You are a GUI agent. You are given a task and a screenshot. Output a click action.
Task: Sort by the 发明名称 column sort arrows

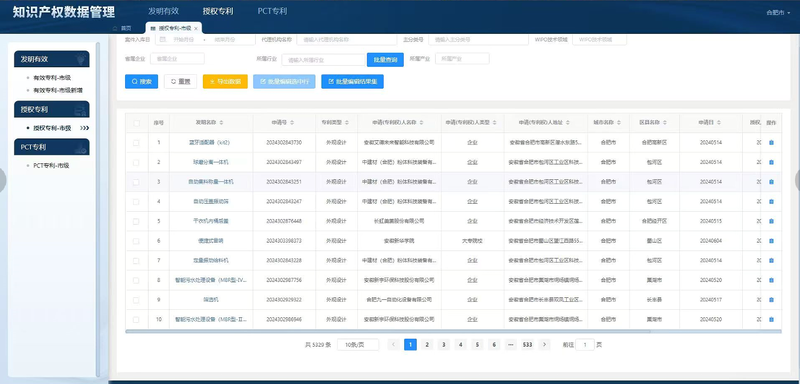tap(221, 123)
